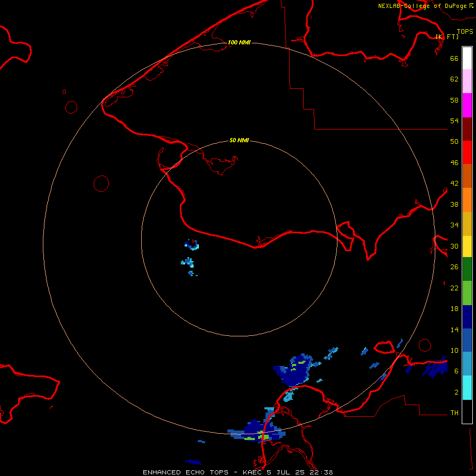Click the '26' legend value
Image resolution: width=476 pixels, height=476 pixels.
pyautogui.click(x=454, y=267)
